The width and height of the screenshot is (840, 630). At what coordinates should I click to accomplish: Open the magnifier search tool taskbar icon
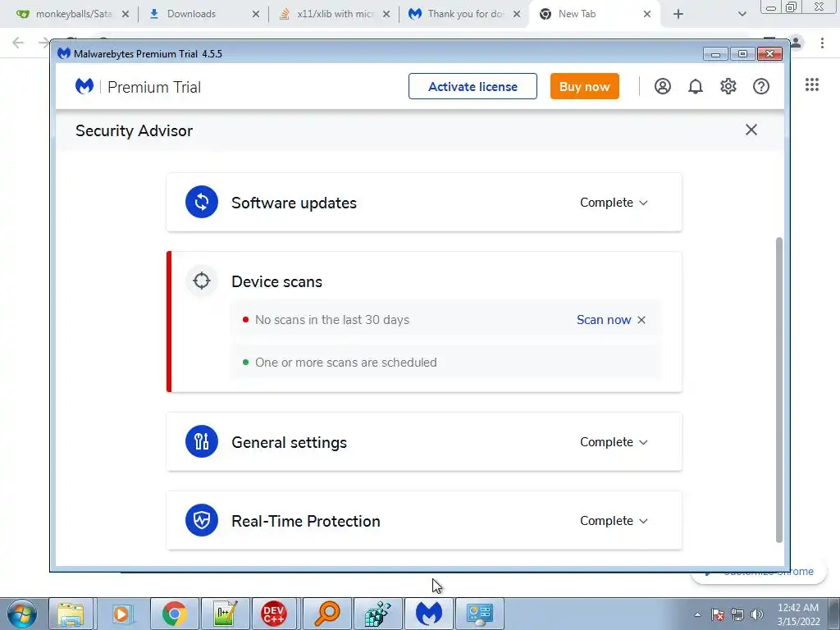coord(326,614)
